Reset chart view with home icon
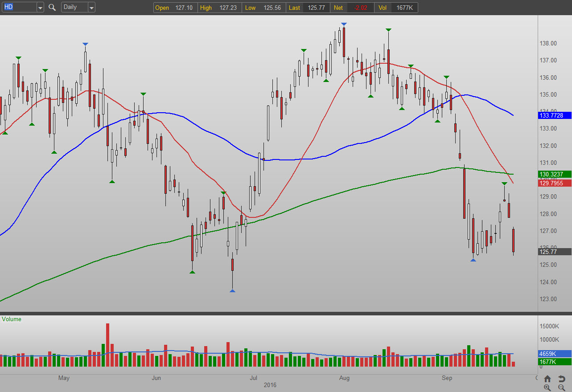 (547, 379)
